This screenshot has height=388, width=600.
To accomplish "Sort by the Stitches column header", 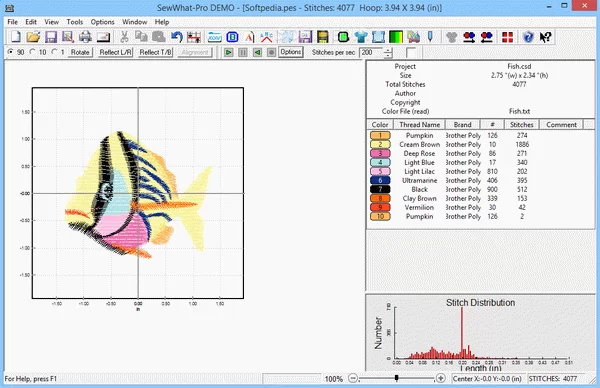I will pos(522,125).
